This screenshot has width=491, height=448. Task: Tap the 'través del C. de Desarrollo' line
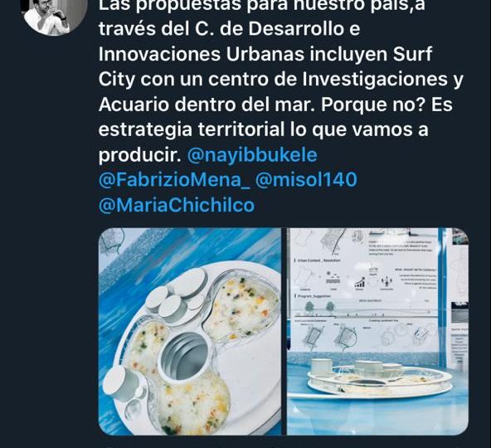[229, 29]
